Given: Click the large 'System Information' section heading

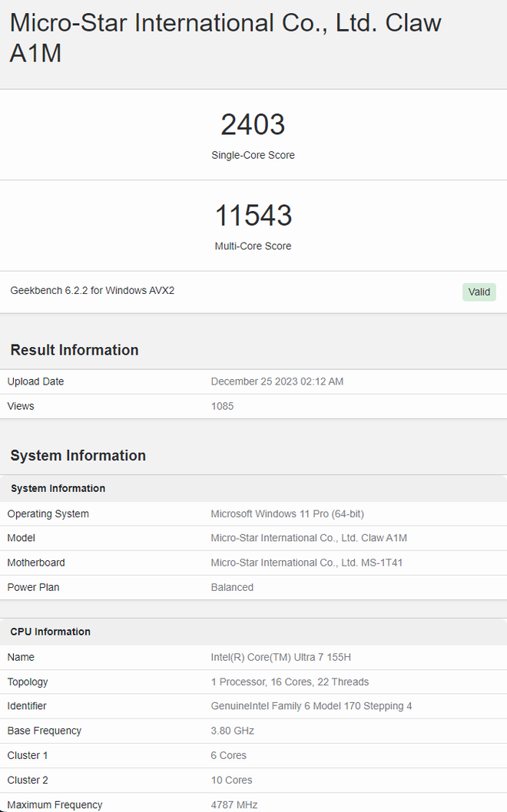Looking at the screenshot, I should [78, 456].
